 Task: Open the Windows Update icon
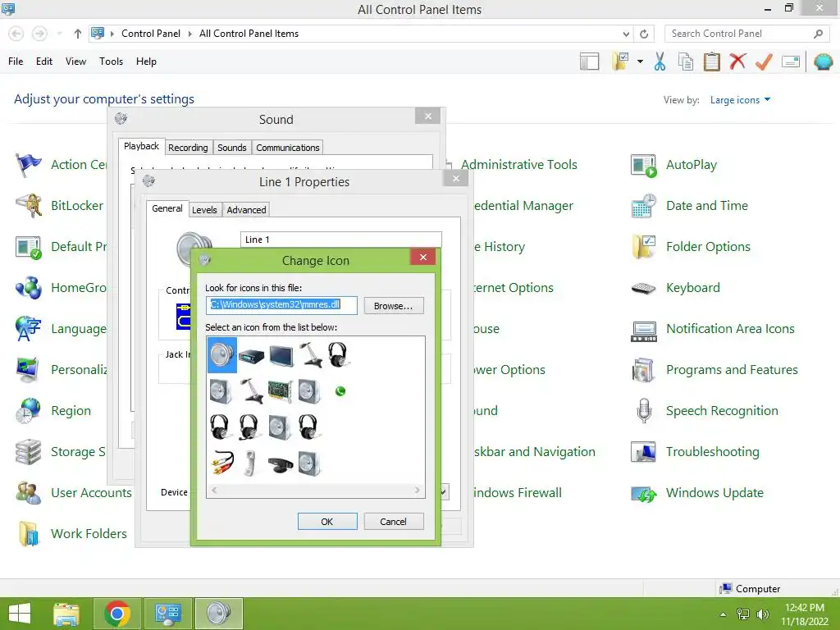[x=643, y=493]
